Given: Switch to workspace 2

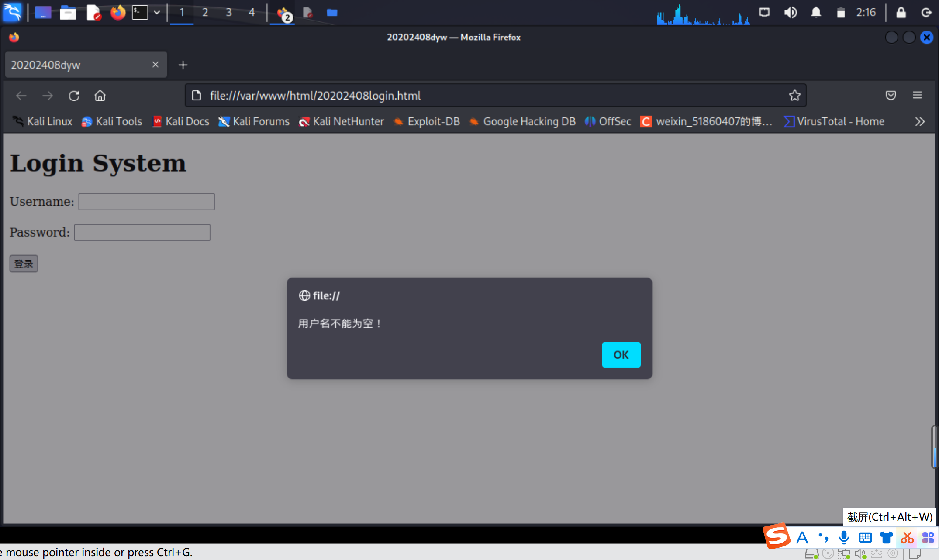Looking at the screenshot, I should click(x=205, y=13).
